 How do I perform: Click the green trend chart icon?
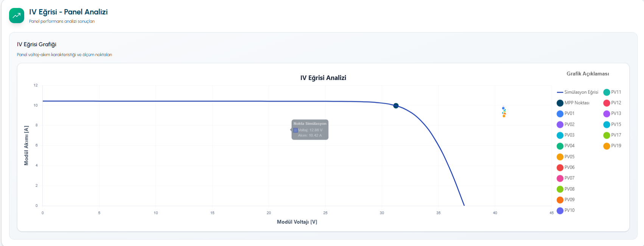click(x=17, y=16)
